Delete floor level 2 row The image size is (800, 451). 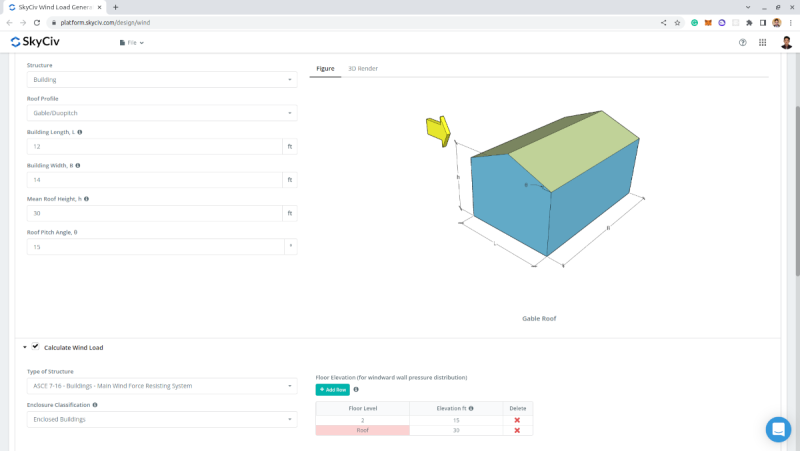pyautogui.click(x=517, y=420)
